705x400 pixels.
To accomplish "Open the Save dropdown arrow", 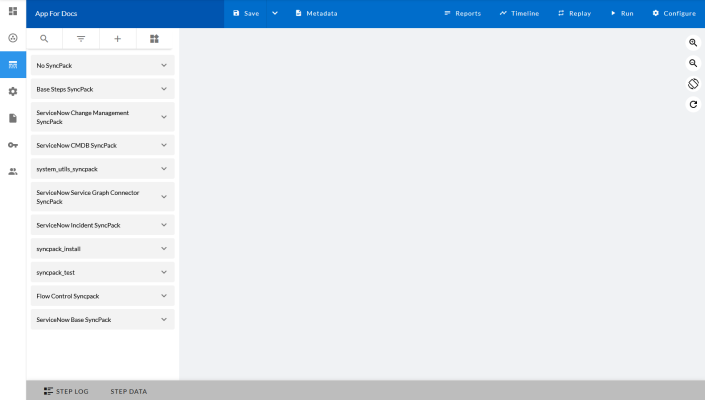I will pyautogui.click(x=275, y=14).
